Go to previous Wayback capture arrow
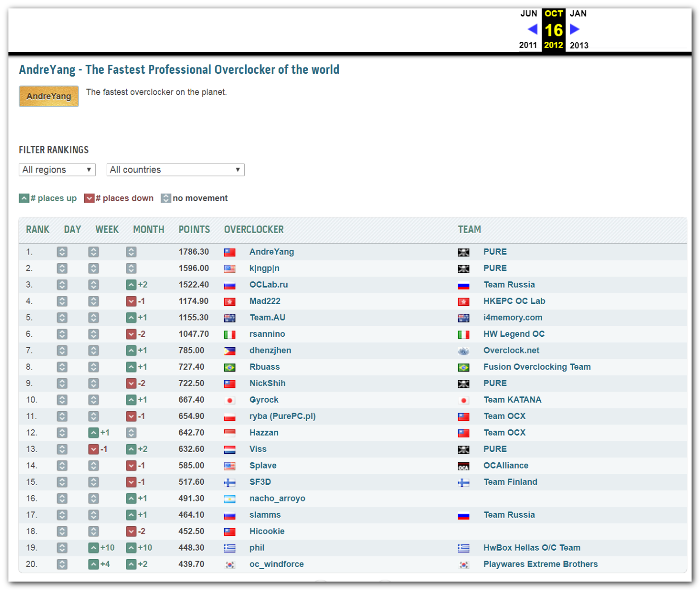 [532, 29]
